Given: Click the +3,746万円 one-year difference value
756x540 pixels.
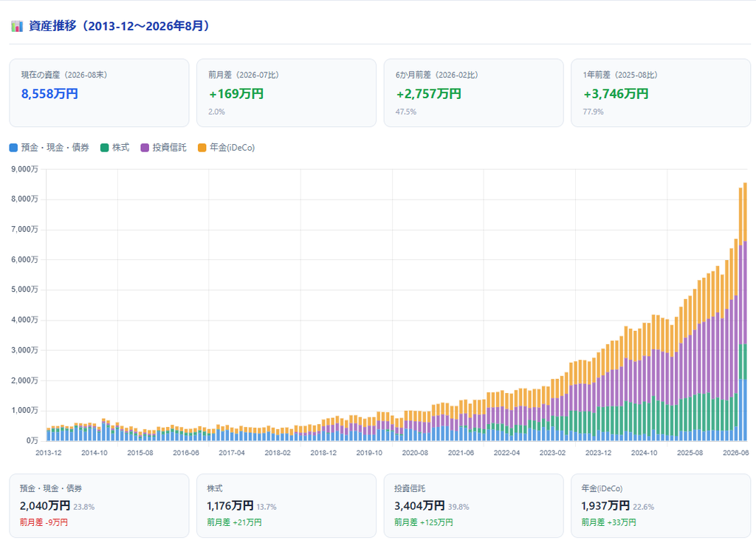Looking at the screenshot, I should [x=616, y=94].
